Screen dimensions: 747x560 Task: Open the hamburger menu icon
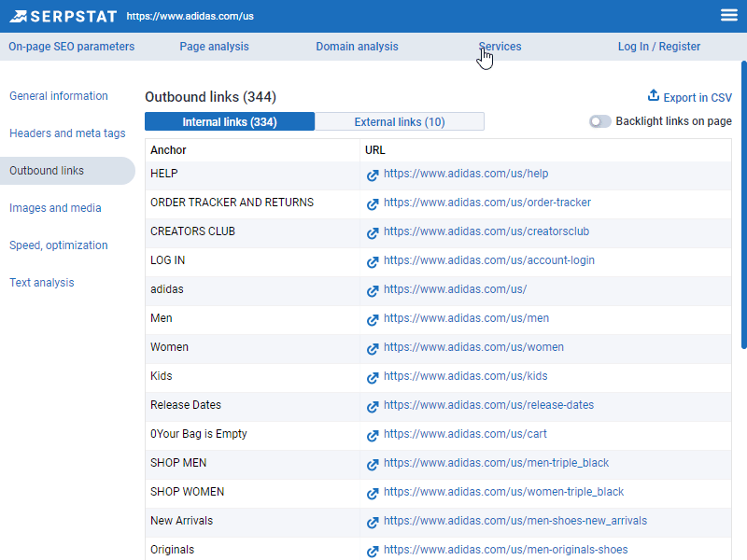pos(729,16)
